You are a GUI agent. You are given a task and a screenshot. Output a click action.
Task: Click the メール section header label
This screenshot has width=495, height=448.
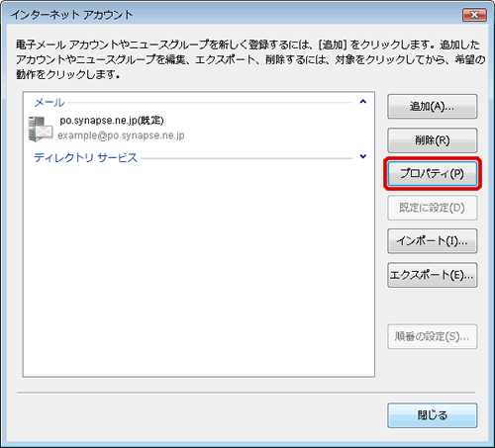coord(49,103)
